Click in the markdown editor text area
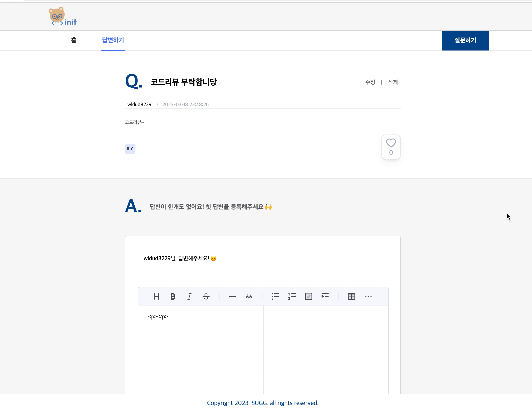The height and width of the screenshot is (413, 532). point(201,349)
